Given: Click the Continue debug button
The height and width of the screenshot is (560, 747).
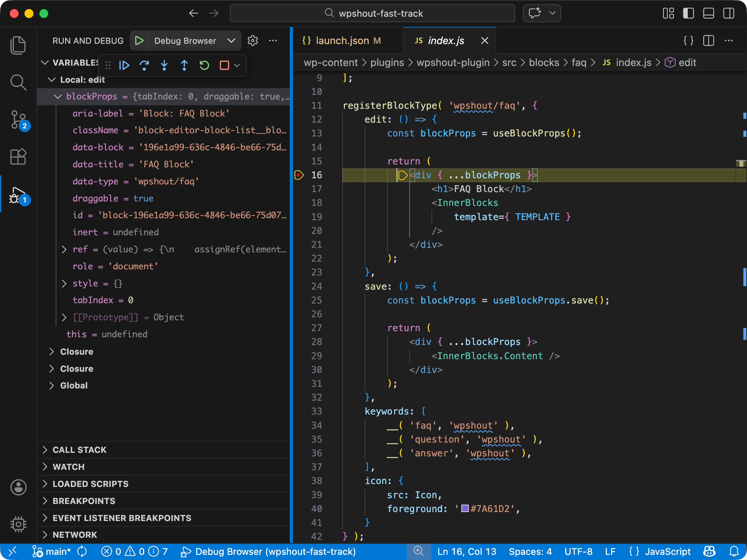Looking at the screenshot, I should (x=124, y=65).
